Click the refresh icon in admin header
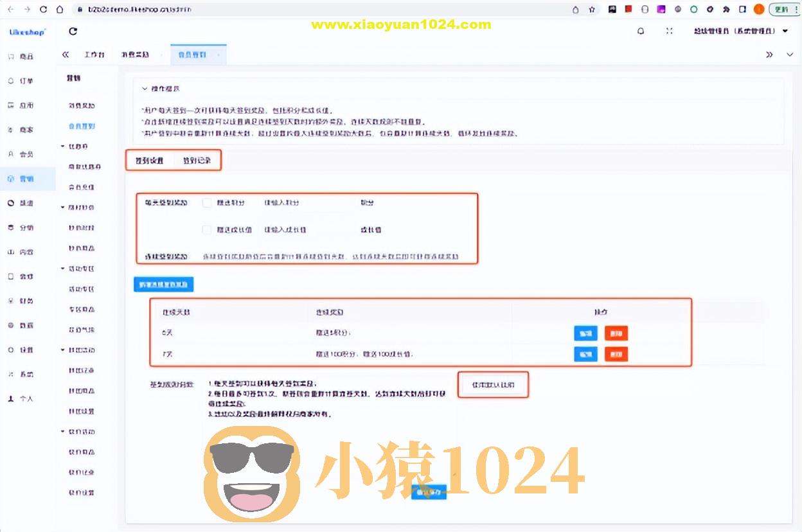The height and width of the screenshot is (532, 802). click(x=73, y=30)
